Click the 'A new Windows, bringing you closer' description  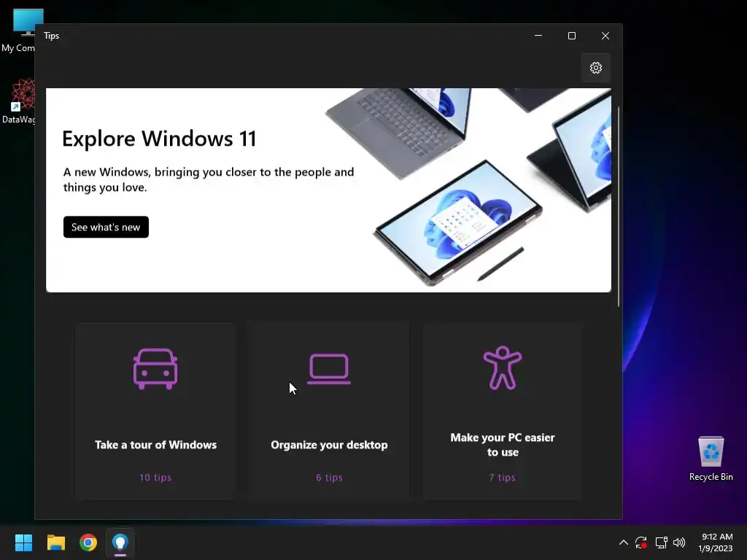coord(209,179)
